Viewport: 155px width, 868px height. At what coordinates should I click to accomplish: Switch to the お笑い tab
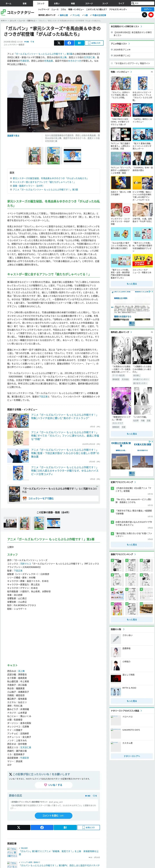57,3
